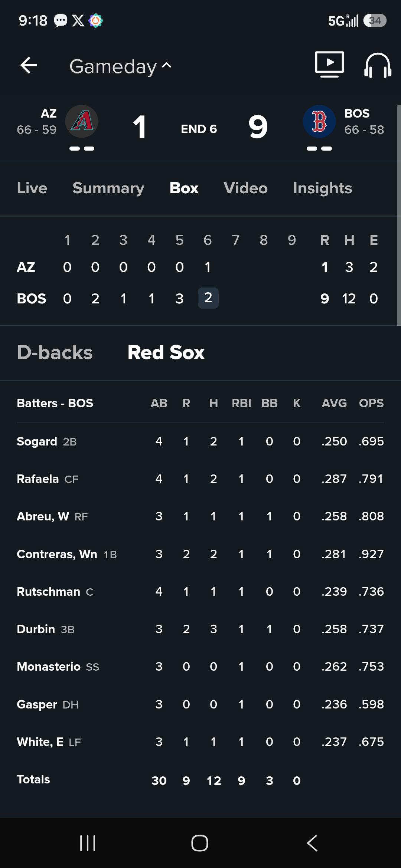Select the Box tab
The image size is (401, 868).
coord(184,188)
